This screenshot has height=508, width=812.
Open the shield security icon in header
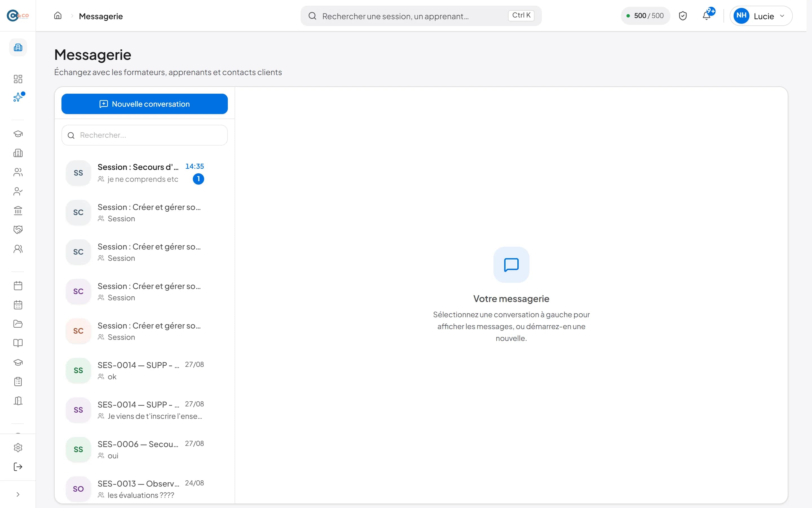pyautogui.click(x=683, y=16)
